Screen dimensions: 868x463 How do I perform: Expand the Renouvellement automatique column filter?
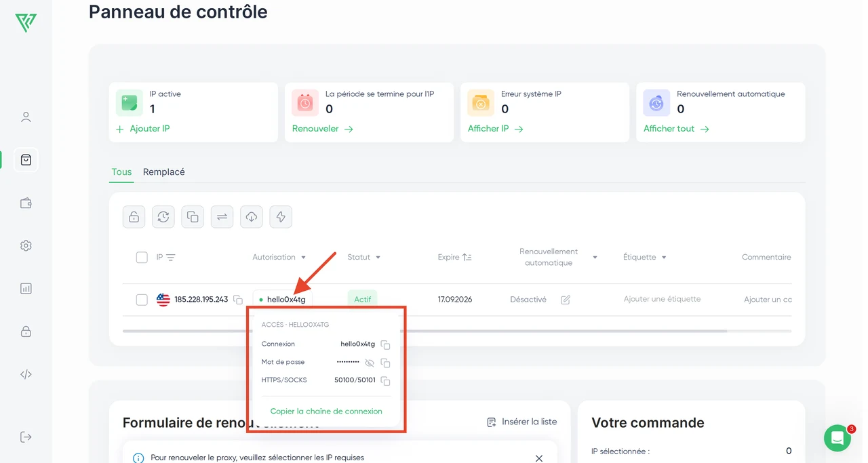click(595, 258)
